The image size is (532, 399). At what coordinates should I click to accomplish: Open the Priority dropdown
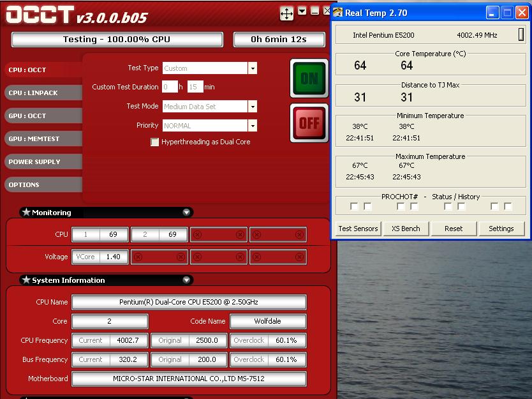click(x=253, y=126)
